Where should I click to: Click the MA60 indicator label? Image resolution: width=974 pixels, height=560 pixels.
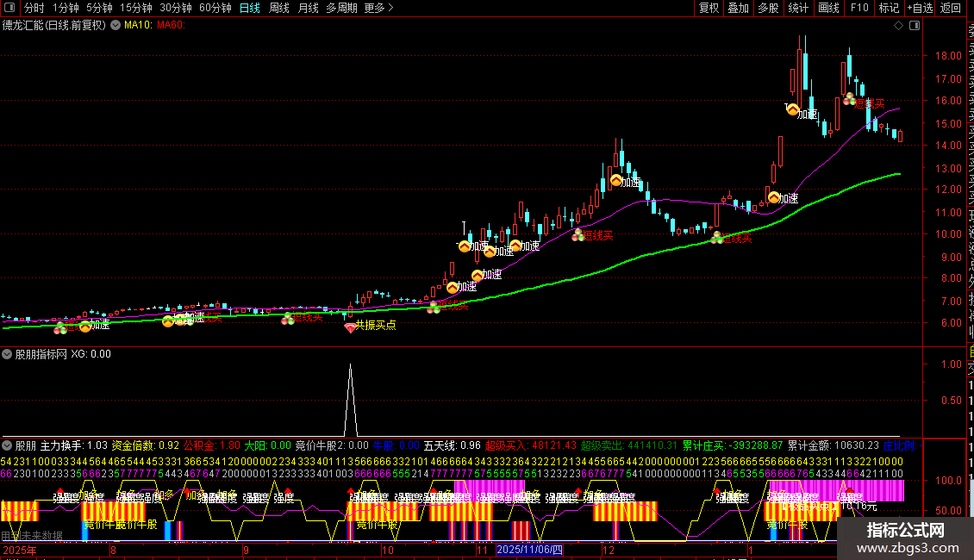tap(171, 26)
